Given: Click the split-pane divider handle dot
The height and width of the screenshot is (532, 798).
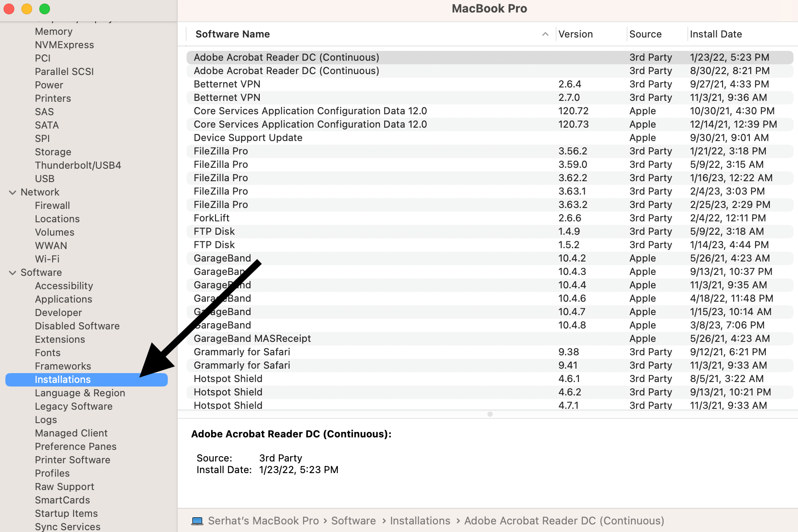Looking at the screenshot, I should click(x=490, y=414).
